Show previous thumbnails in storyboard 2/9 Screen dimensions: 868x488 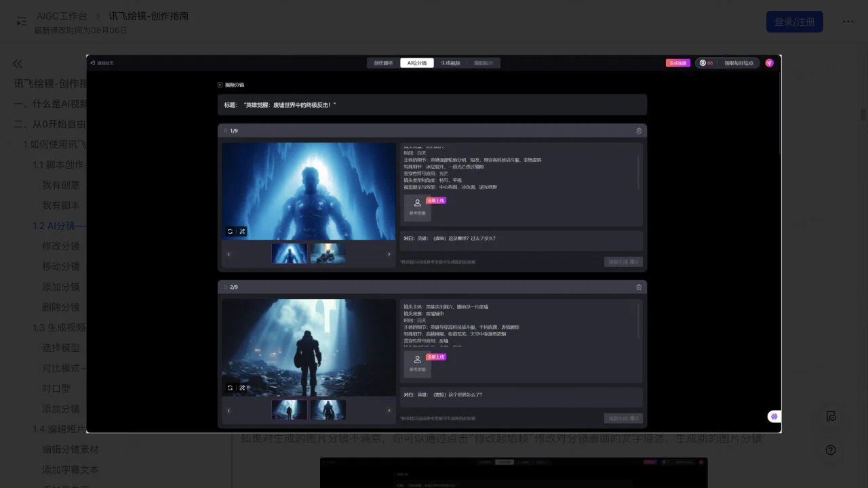point(229,410)
